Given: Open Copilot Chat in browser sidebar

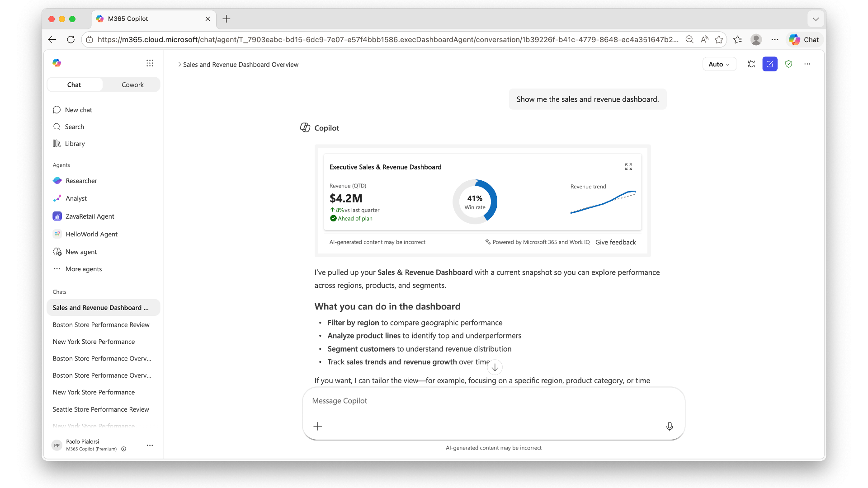Looking at the screenshot, I should pyautogui.click(x=804, y=40).
